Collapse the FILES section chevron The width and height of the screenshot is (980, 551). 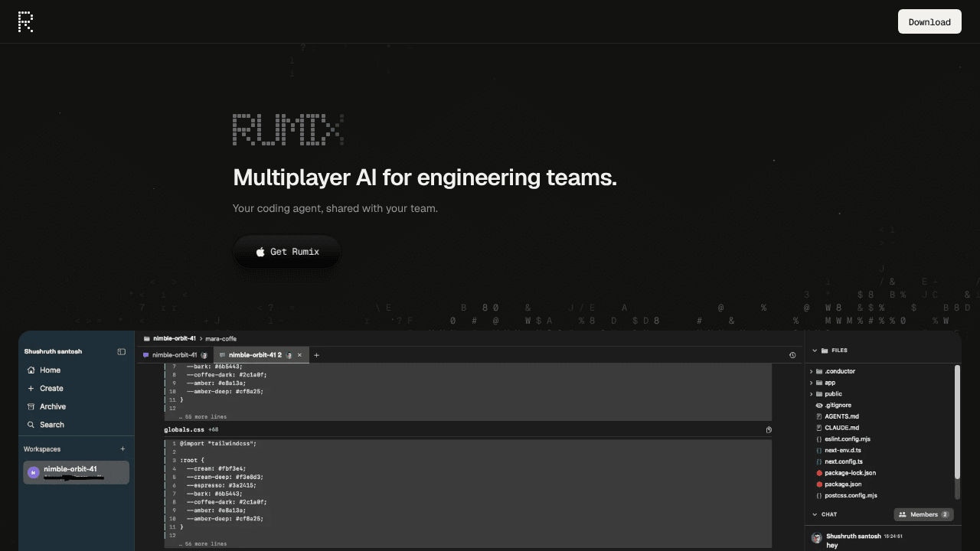815,350
